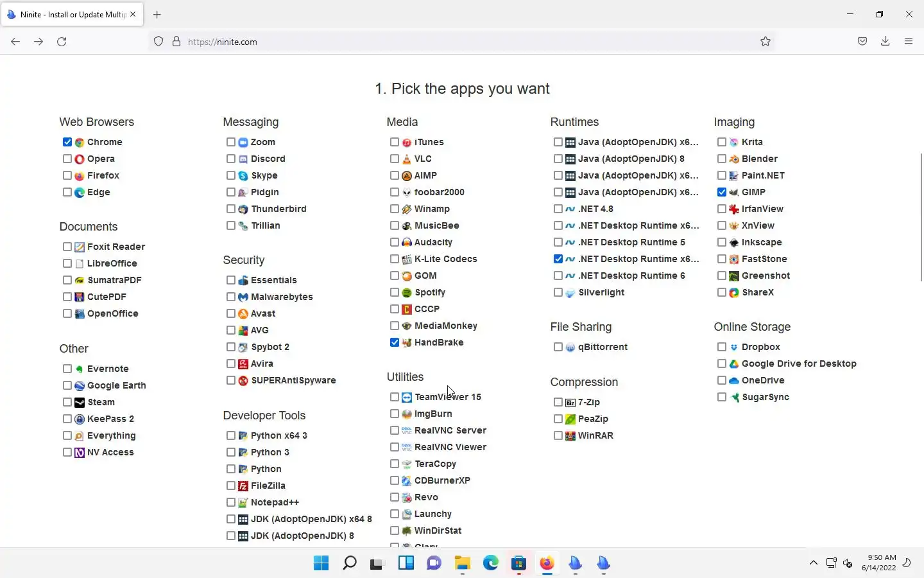924x578 pixels.
Task: Click the HandBrake app icon
Action: tap(407, 342)
